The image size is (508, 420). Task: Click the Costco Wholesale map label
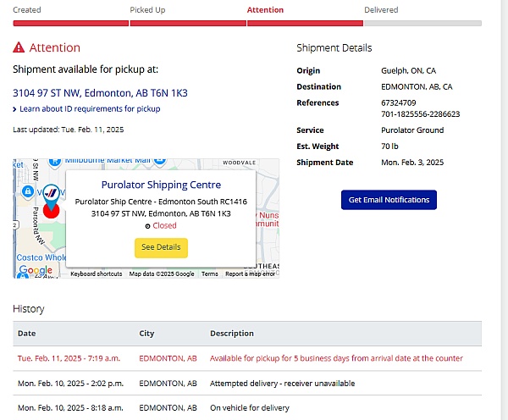point(41,257)
